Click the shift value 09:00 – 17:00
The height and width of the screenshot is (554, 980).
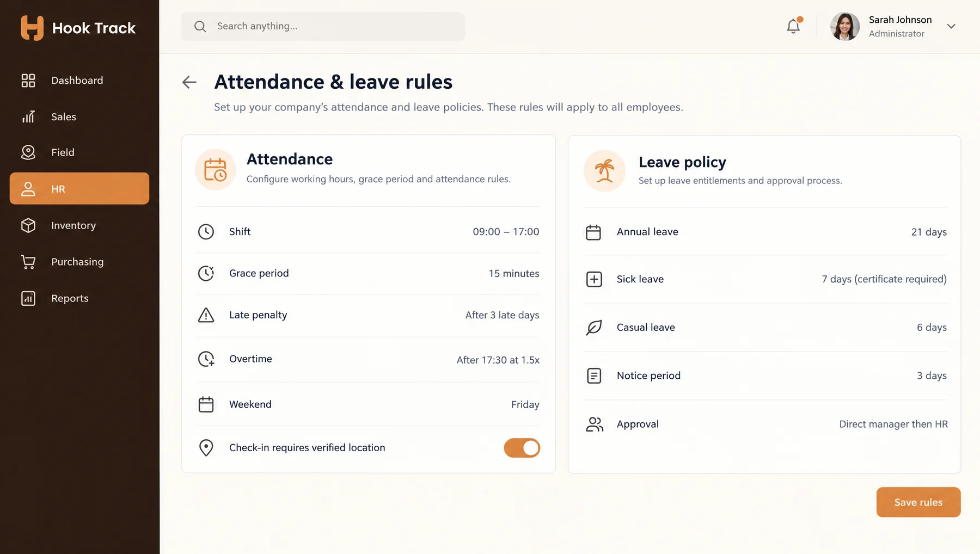506,232
